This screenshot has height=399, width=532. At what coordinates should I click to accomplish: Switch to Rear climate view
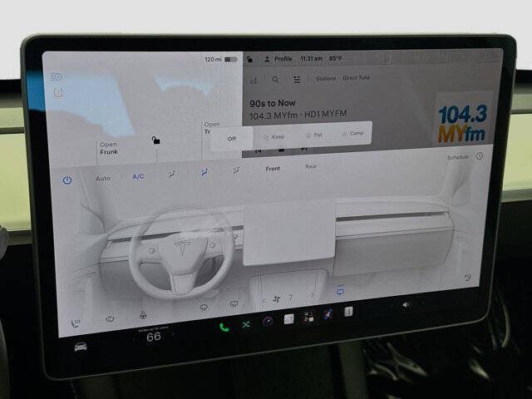311,166
